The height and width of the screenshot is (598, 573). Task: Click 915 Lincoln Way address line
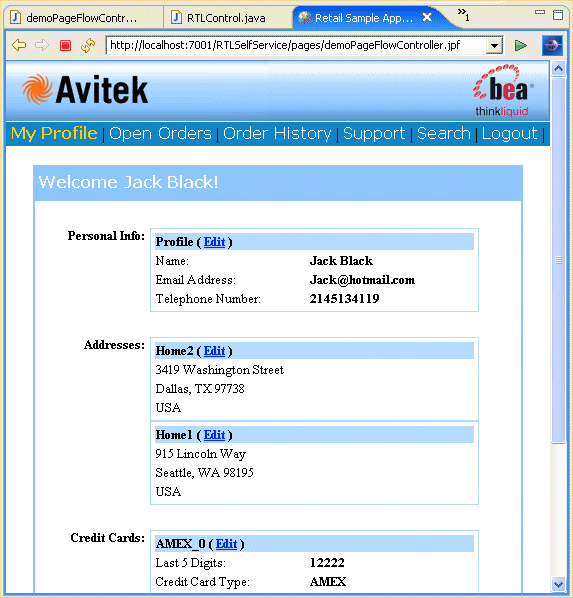pos(201,454)
